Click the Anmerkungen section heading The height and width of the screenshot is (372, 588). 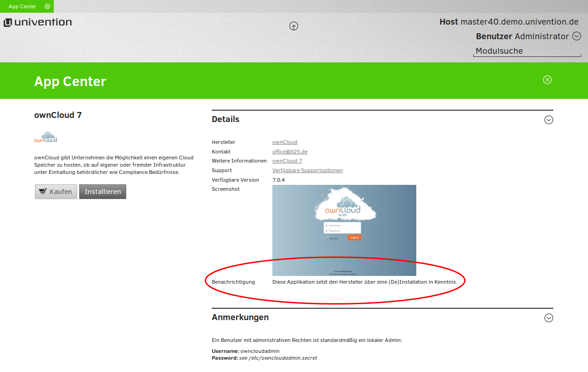[x=240, y=317]
